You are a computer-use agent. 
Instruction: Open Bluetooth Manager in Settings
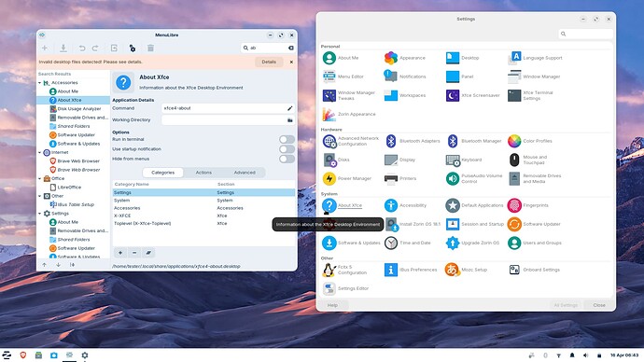pos(474,141)
